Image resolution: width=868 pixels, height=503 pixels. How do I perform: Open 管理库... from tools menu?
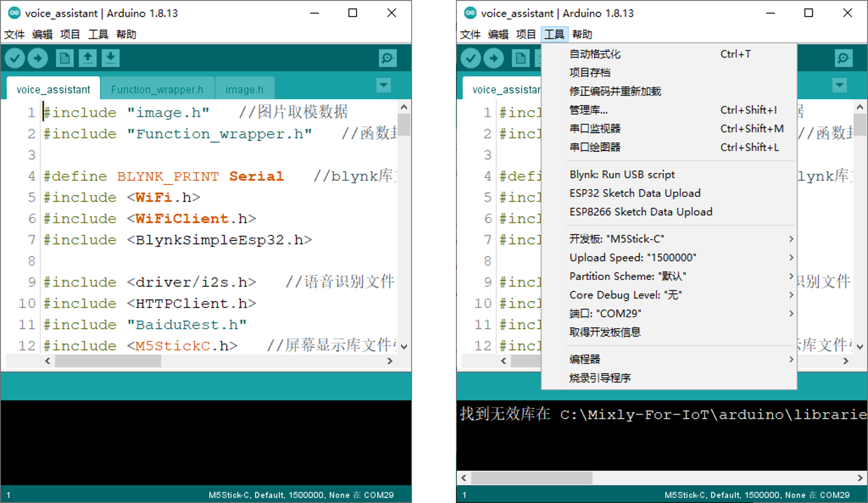[669, 110]
